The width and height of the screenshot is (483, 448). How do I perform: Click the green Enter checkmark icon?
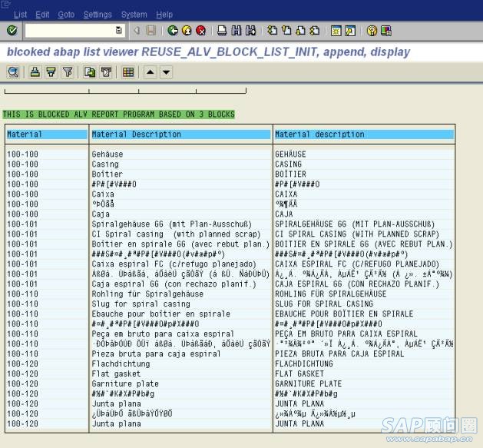pos(12,31)
